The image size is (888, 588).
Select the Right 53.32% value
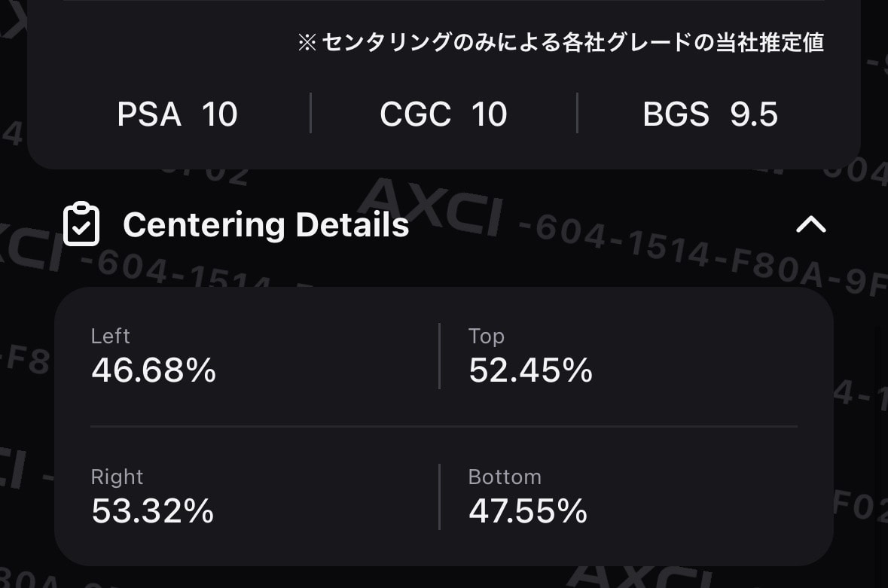(153, 511)
